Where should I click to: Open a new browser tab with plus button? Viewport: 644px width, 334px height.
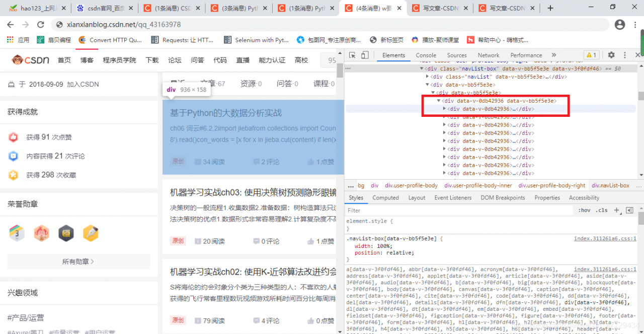tap(550, 8)
